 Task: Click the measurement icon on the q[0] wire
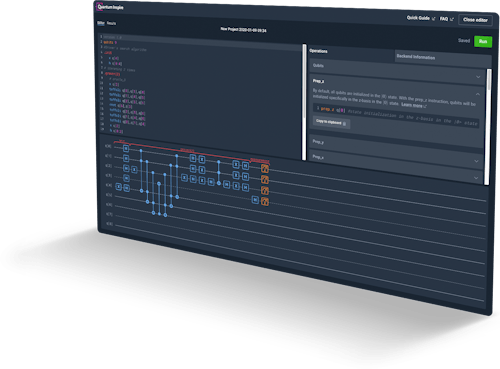click(265, 168)
